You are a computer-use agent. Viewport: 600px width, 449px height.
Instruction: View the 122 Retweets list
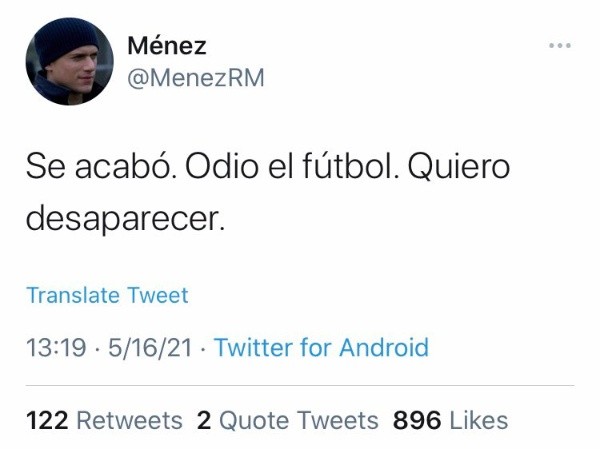(x=104, y=421)
